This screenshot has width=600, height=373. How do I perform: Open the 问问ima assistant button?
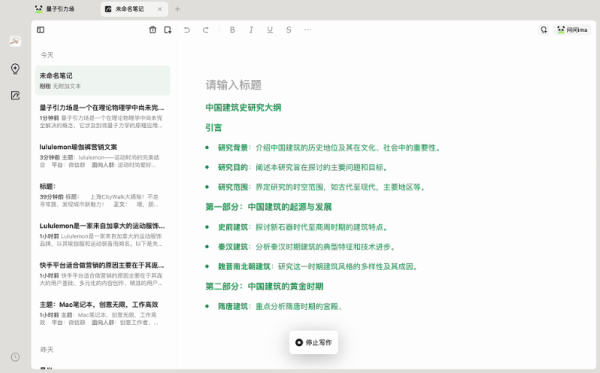coord(572,30)
